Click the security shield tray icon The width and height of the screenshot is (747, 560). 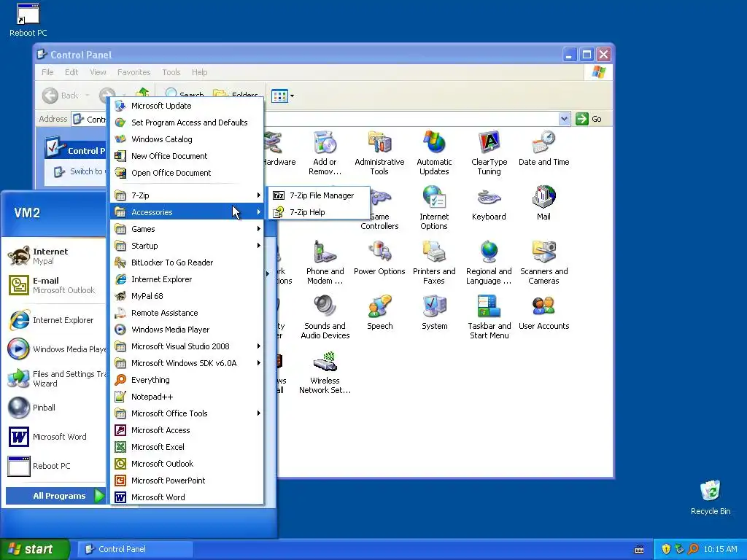666,549
